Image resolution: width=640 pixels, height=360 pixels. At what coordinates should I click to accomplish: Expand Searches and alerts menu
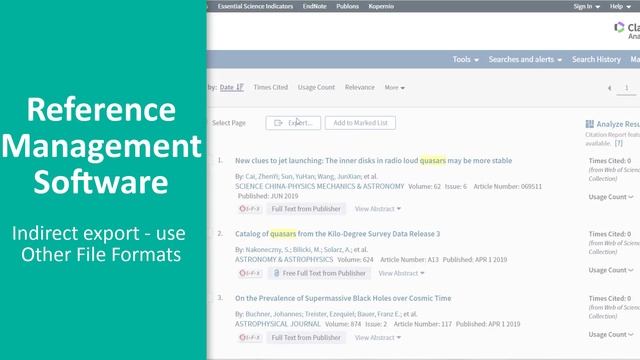(x=525, y=60)
